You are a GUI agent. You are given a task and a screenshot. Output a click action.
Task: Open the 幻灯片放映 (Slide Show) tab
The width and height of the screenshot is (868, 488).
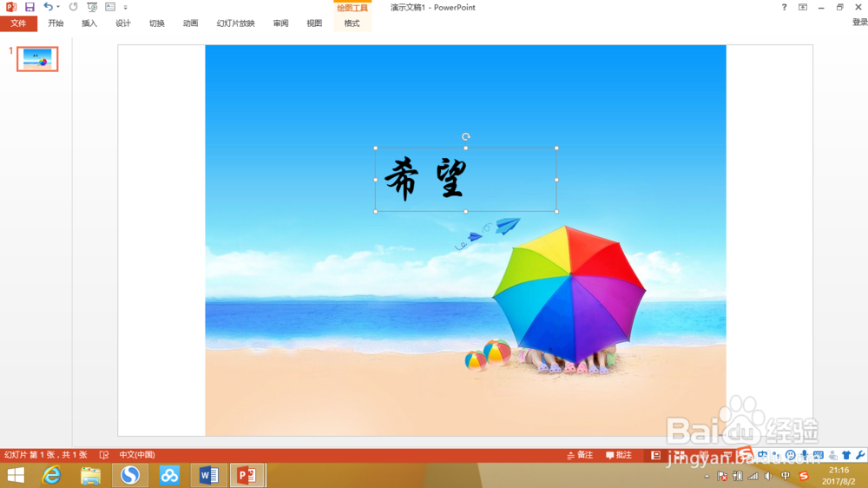(x=235, y=23)
